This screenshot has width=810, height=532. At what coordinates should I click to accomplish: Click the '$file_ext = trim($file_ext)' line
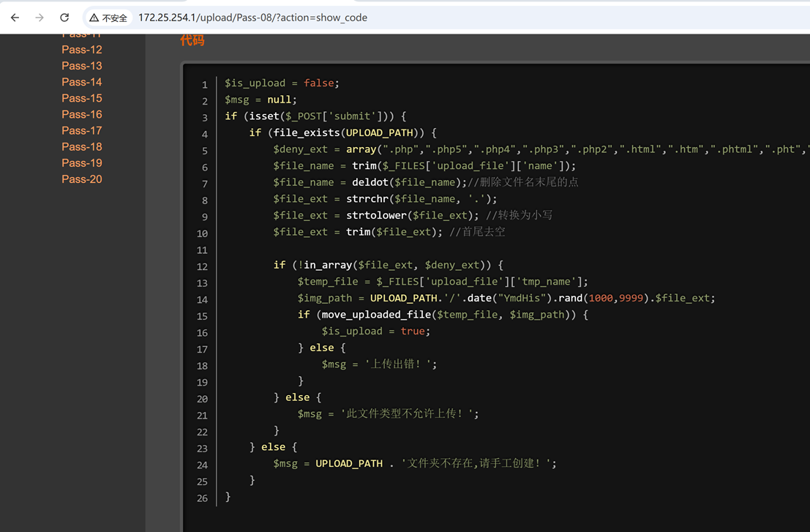coord(389,232)
